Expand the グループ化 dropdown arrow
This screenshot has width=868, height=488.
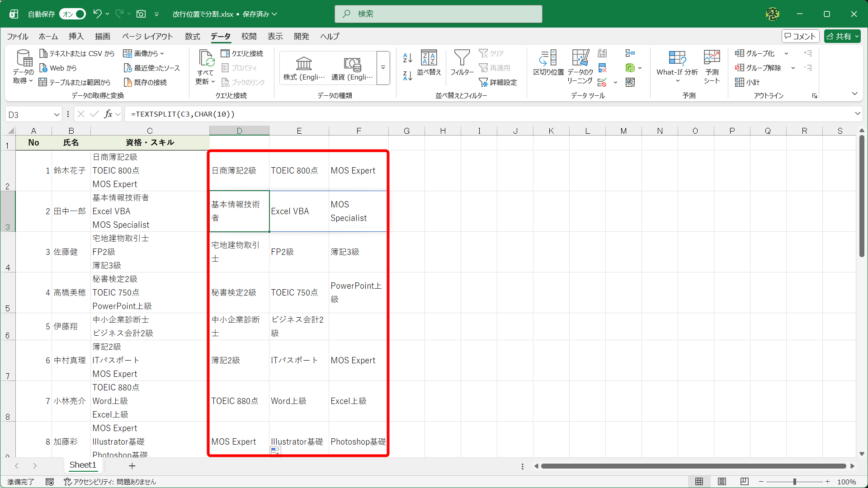coord(786,53)
